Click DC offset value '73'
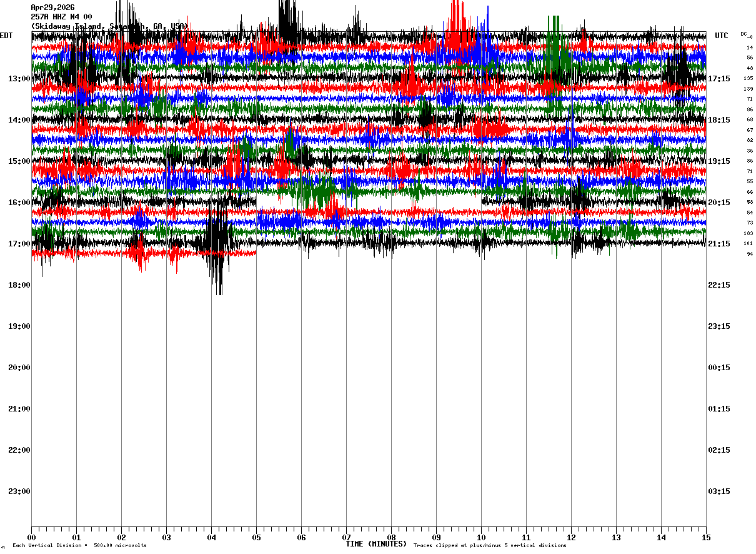This screenshot has height=554, width=756. click(750, 223)
